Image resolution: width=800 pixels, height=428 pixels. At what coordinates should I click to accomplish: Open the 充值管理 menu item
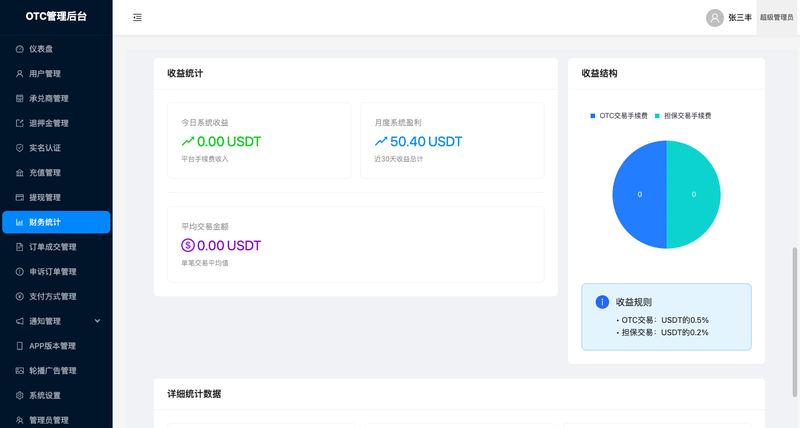point(56,173)
